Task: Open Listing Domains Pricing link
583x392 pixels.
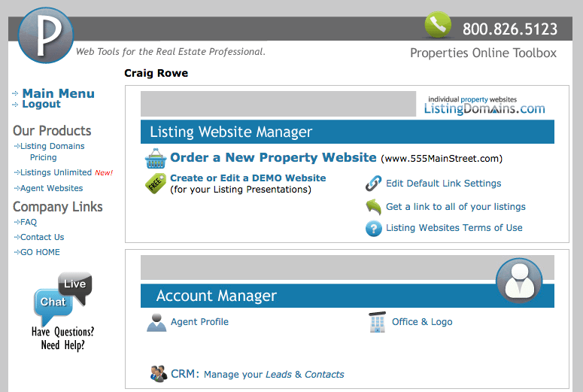Action: 53,151
